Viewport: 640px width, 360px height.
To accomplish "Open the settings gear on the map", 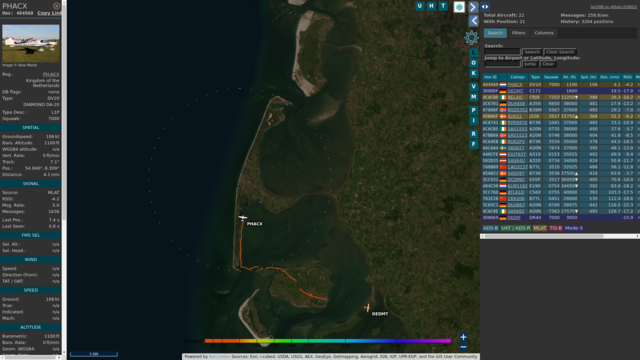I will click(x=471, y=38).
